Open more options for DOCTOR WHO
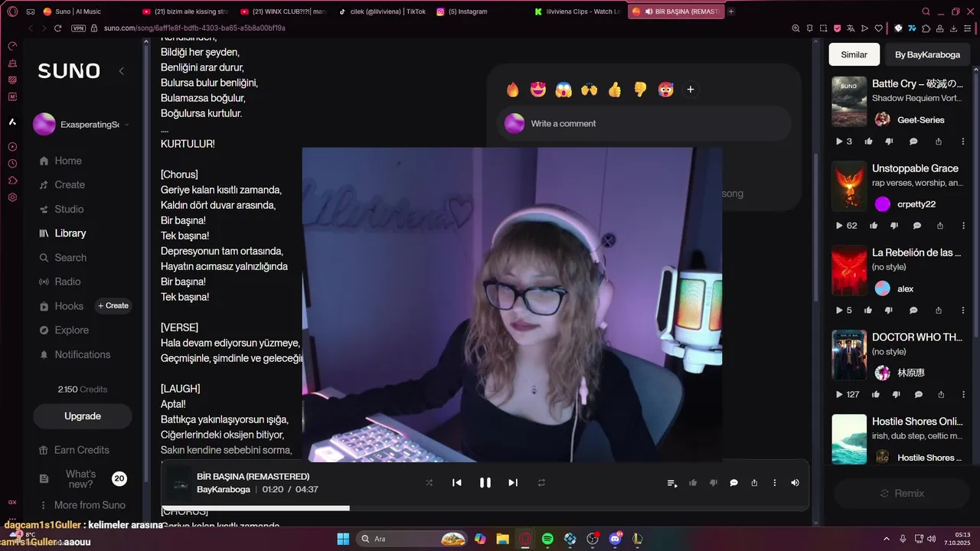 962,395
